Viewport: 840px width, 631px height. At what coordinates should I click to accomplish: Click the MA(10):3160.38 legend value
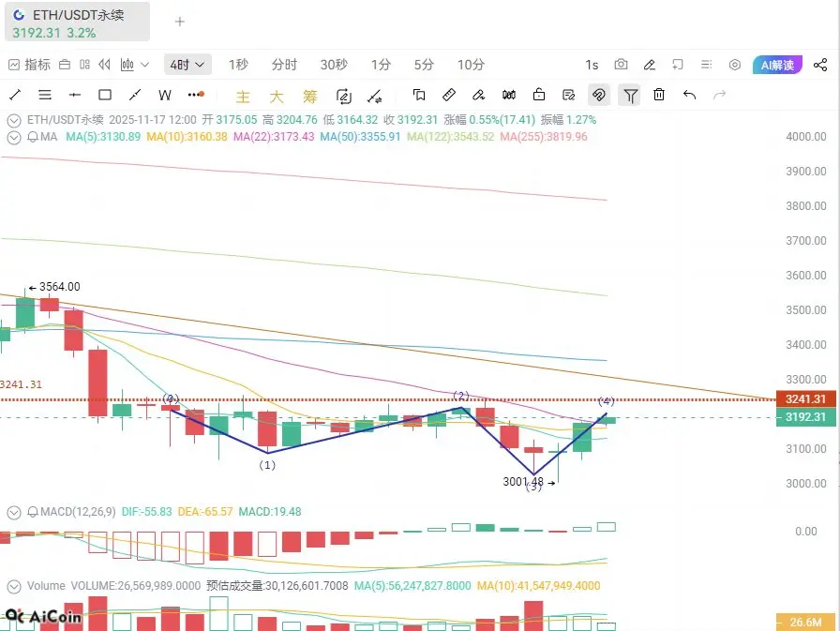(187, 137)
